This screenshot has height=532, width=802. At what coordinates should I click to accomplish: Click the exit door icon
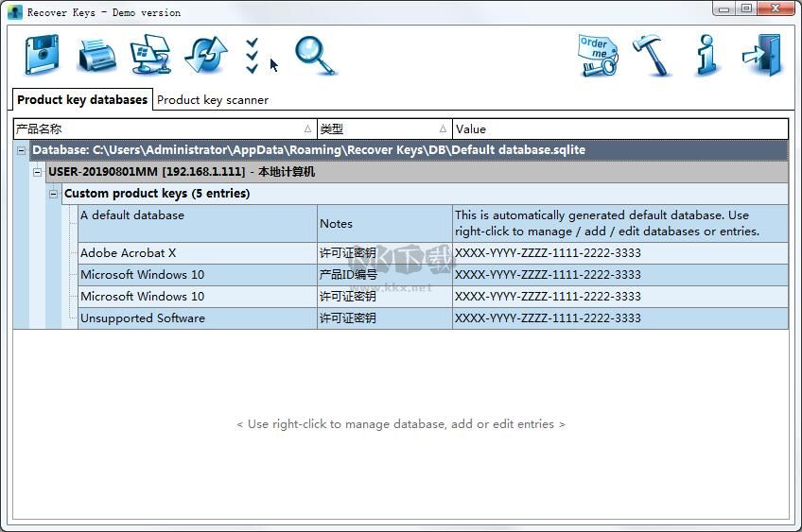point(762,56)
